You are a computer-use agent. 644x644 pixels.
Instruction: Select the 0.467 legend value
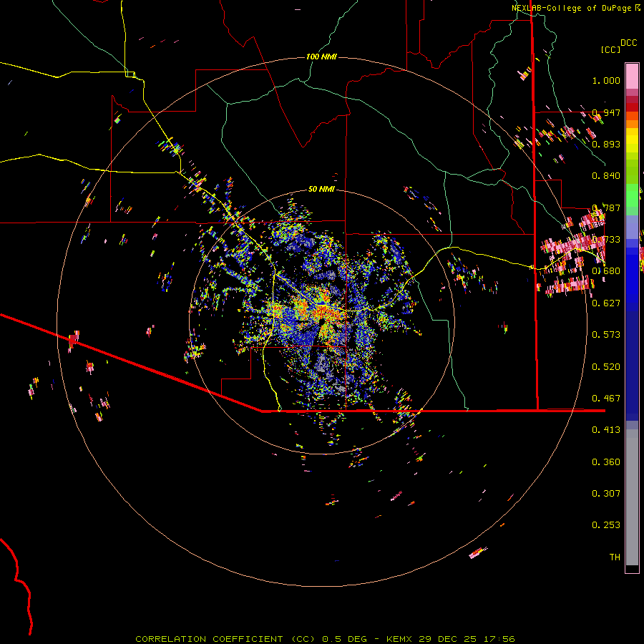(606, 399)
